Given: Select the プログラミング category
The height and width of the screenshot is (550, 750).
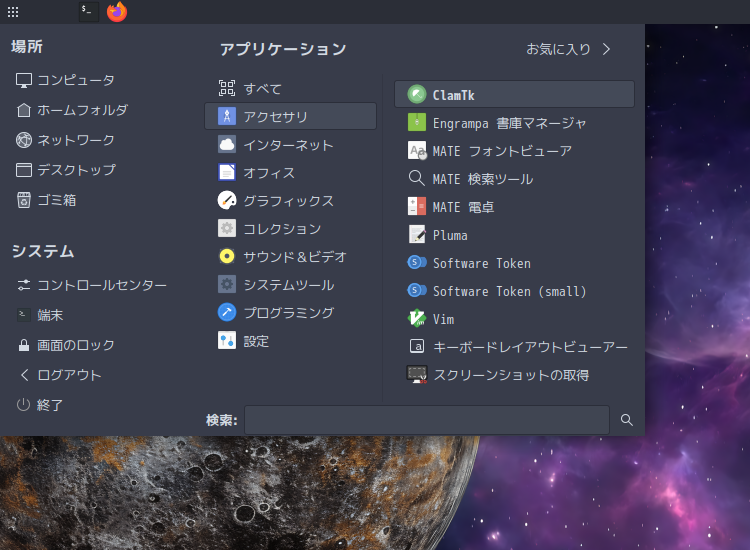Looking at the screenshot, I should (x=290, y=312).
